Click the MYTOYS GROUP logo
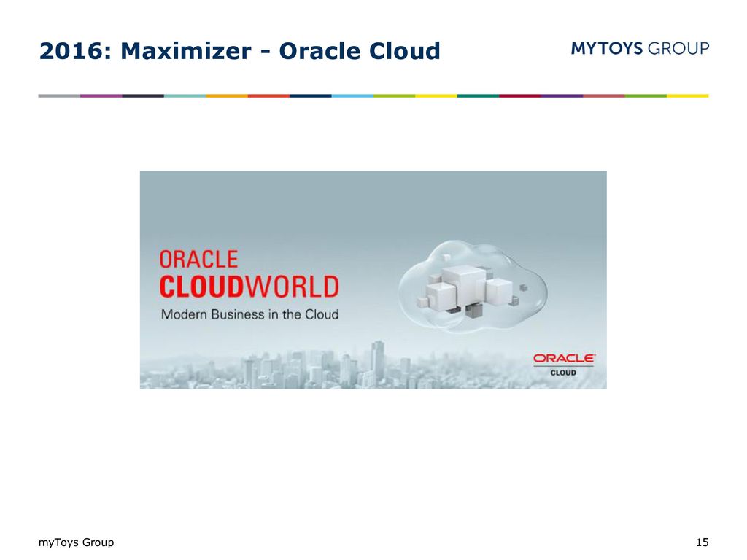The image size is (747, 560). (640, 48)
